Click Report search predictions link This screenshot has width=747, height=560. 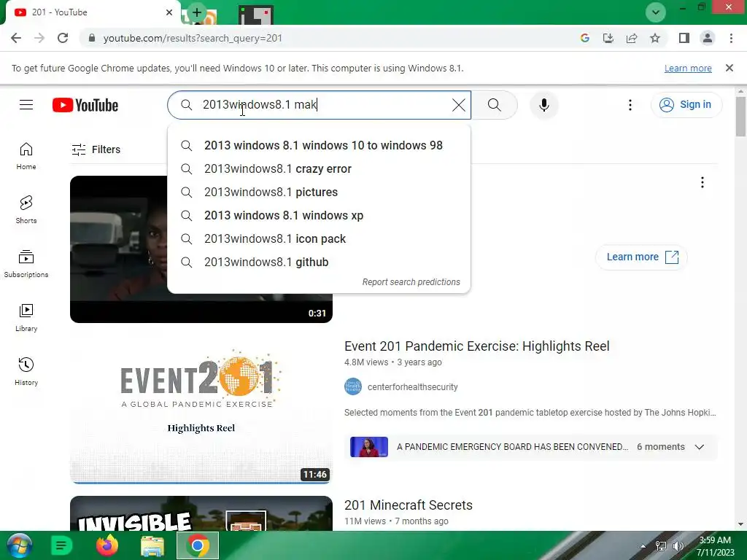coord(411,282)
